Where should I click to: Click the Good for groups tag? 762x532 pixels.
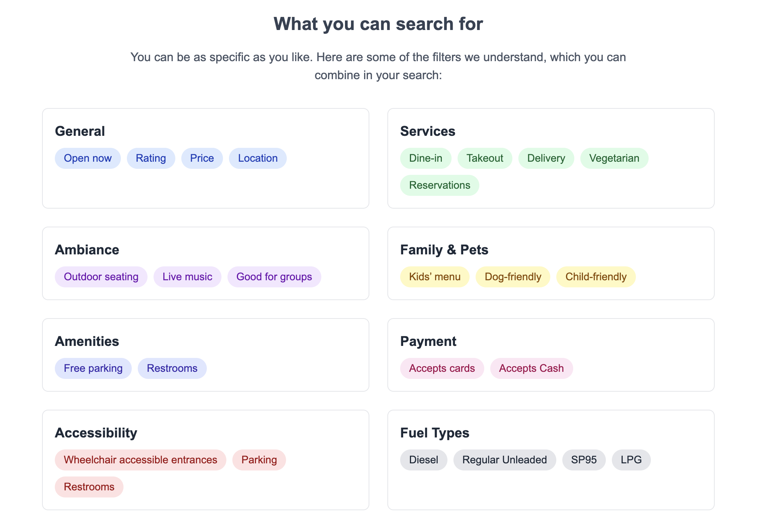point(274,277)
